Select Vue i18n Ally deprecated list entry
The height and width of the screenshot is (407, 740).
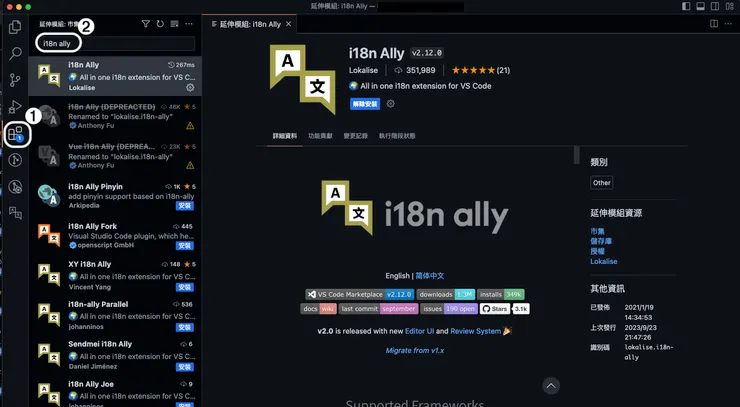[x=115, y=156]
